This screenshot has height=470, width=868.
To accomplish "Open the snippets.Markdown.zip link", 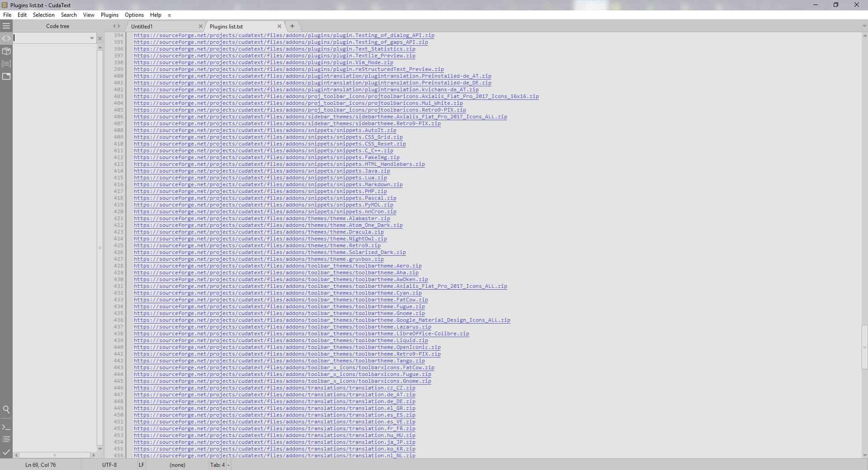I will click(x=268, y=184).
